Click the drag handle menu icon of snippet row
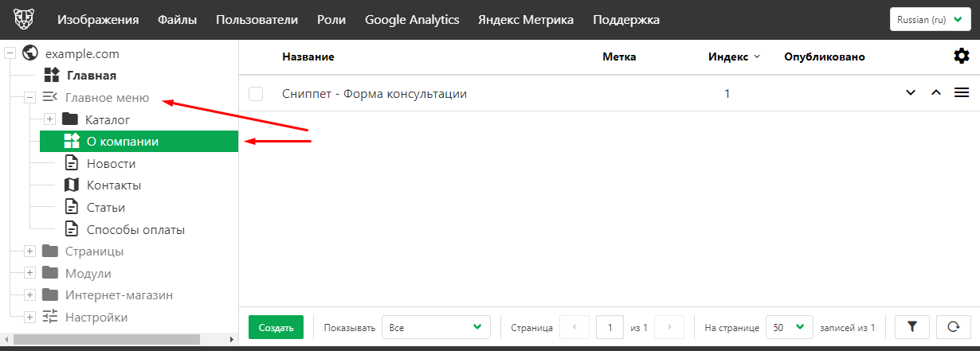The image size is (980, 351). click(x=962, y=93)
